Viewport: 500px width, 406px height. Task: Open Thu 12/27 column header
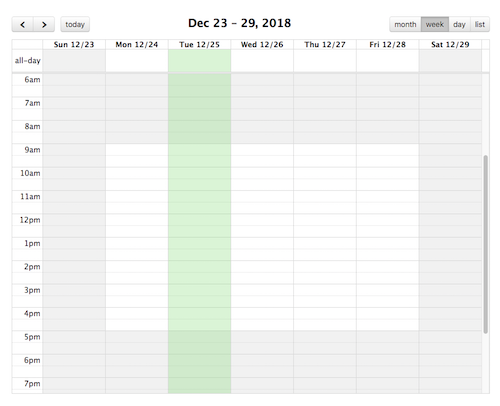pos(325,45)
